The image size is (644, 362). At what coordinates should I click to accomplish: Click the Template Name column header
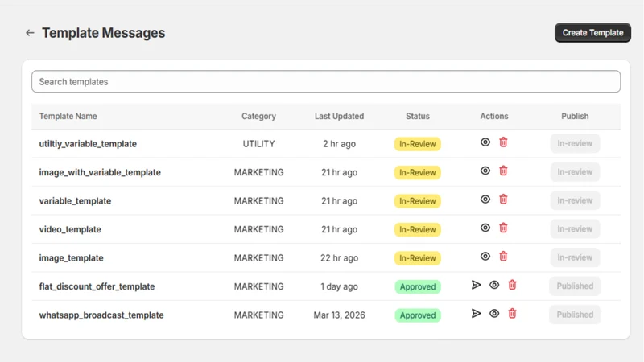[68, 116]
